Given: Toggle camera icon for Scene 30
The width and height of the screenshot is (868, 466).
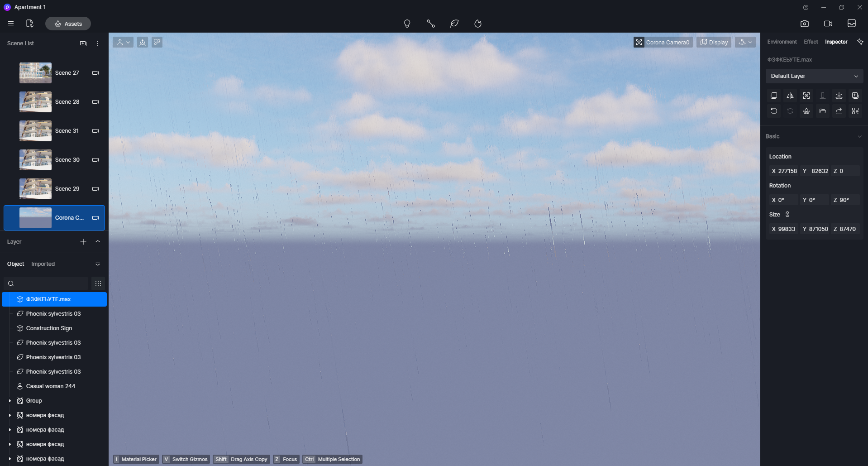Looking at the screenshot, I should (x=95, y=160).
